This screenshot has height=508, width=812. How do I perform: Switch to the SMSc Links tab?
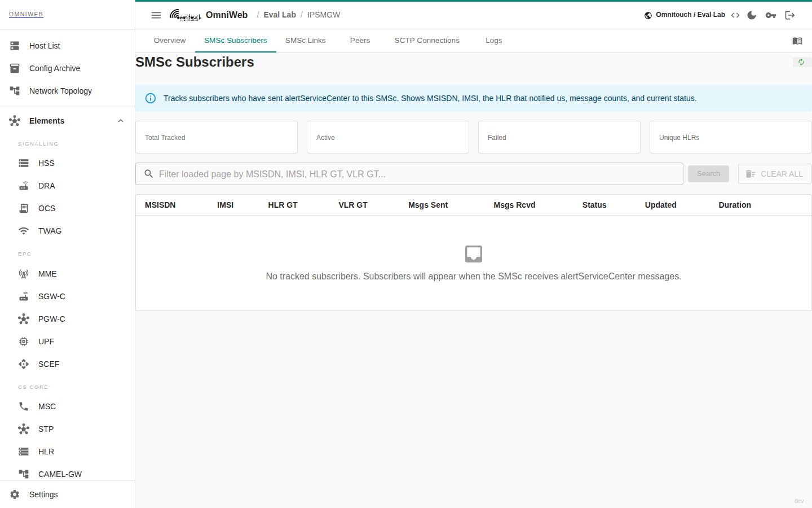[306, 41]
